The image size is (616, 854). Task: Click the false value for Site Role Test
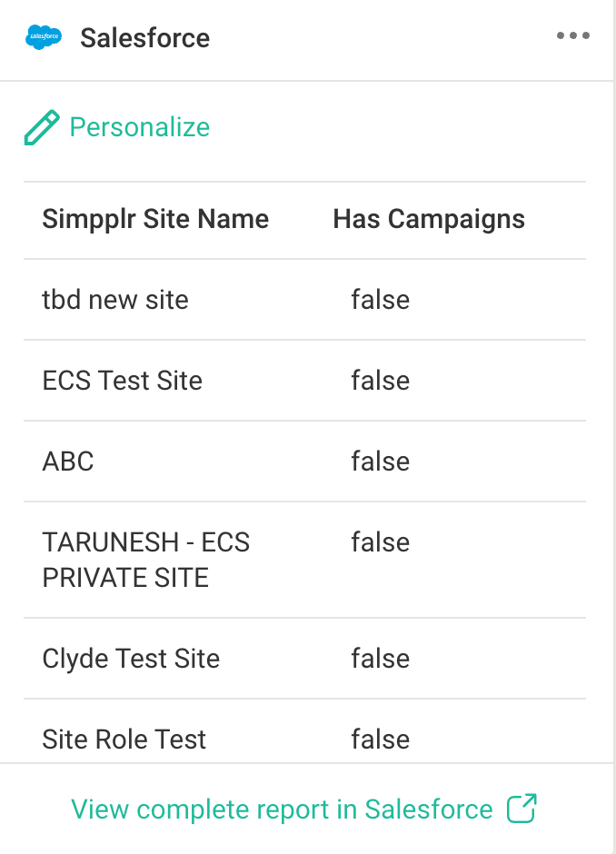(380, 739)
